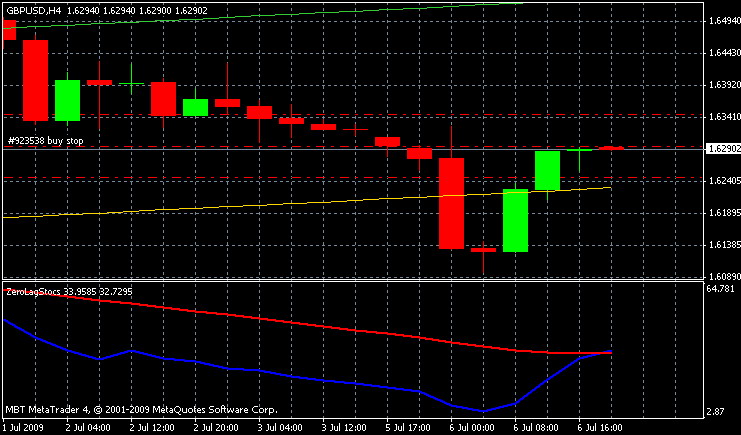Select the 3 Jul 12:00 time axis label
This screenshot has height=435, width=741.
click(342, 428)
